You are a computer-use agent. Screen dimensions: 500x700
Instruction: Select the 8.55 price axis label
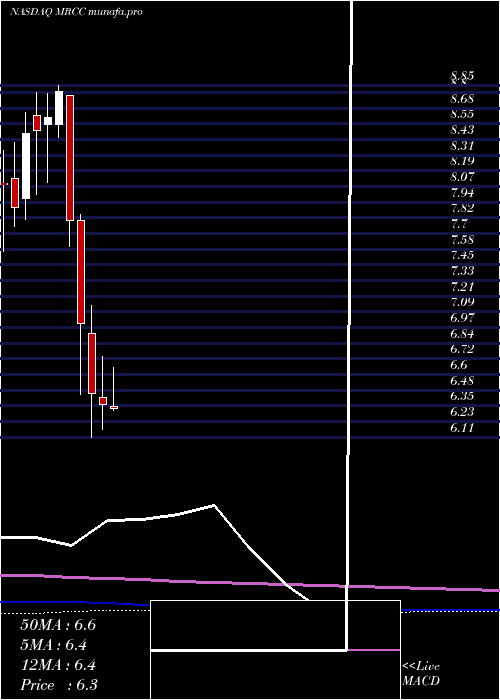click(462, 114)
